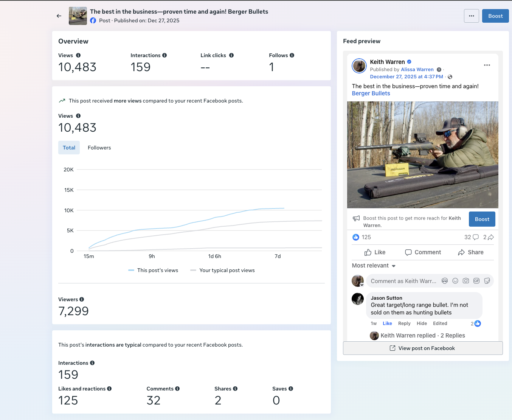The height and width of the screenshot is (420, 512).
Task: Click info icon next to chart Views
Action: (x=78, y=116)
